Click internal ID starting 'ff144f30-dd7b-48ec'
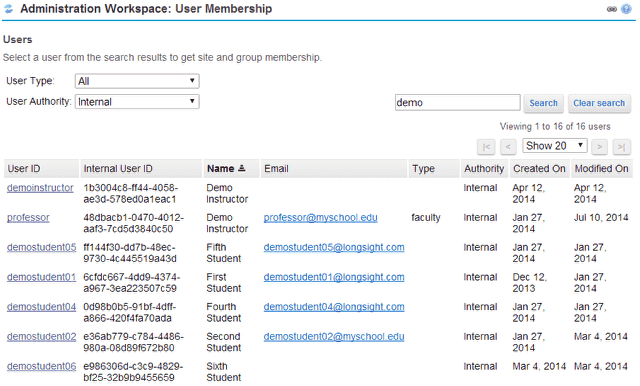The height and width of the screenshot is (386, 640). coord(130,253)
